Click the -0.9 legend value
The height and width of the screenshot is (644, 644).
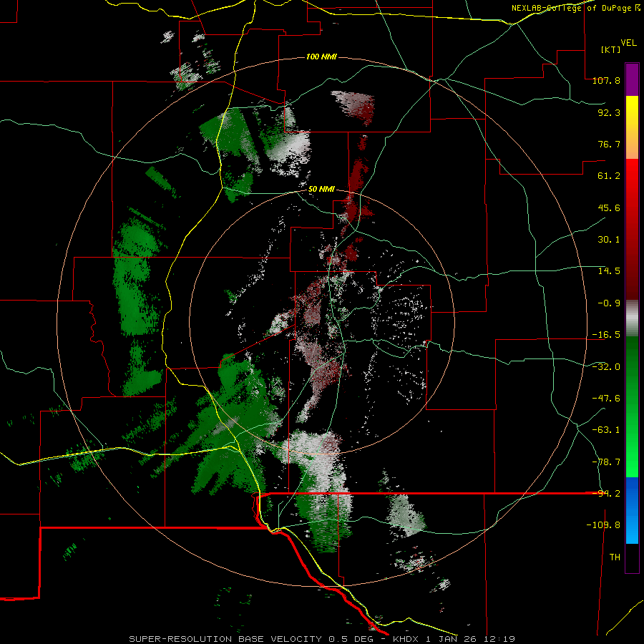[609, 303]
